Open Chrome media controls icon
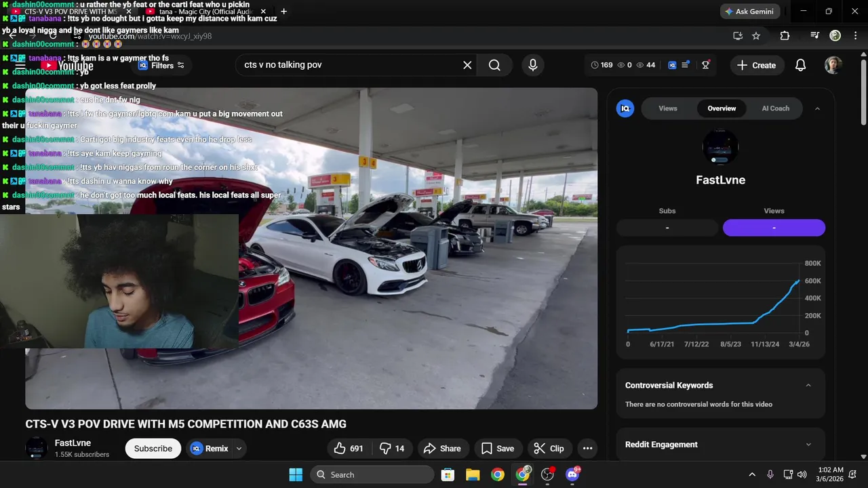 coord(815,36)
